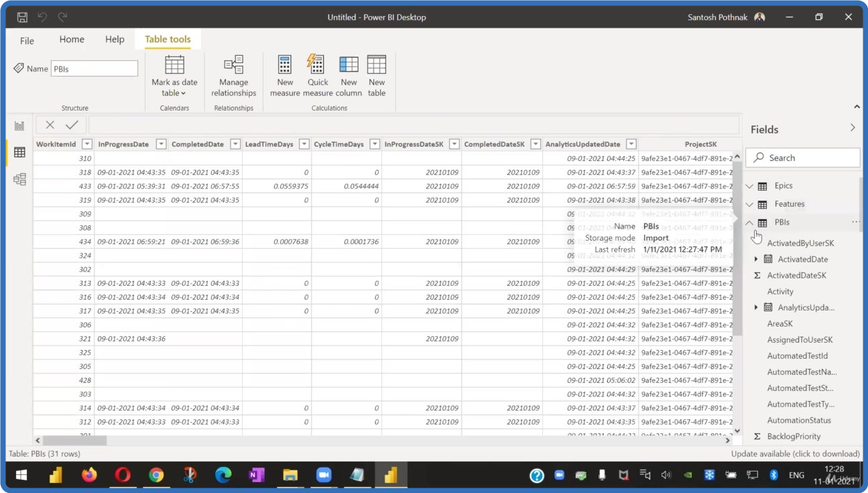Click the horizontal scrollbar thumb of table
868x493 pixels.
pos(75,441)
